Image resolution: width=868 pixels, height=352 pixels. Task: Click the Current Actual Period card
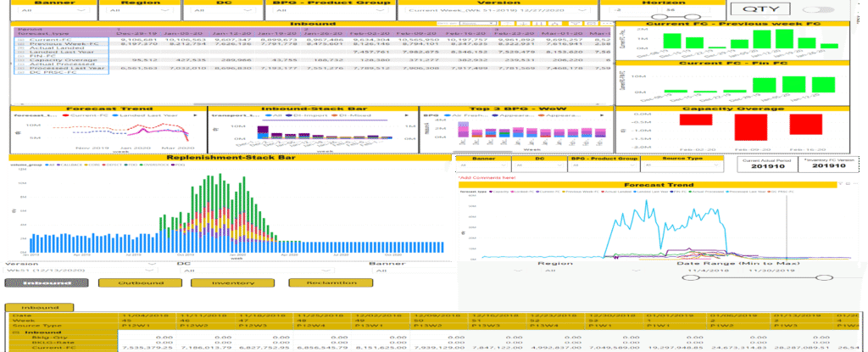point(767,164)
